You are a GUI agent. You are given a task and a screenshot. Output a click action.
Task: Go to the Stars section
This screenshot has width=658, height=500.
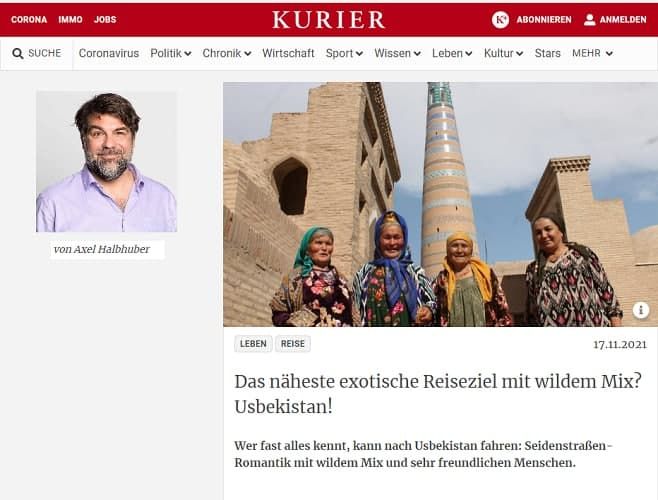[547, 53]
